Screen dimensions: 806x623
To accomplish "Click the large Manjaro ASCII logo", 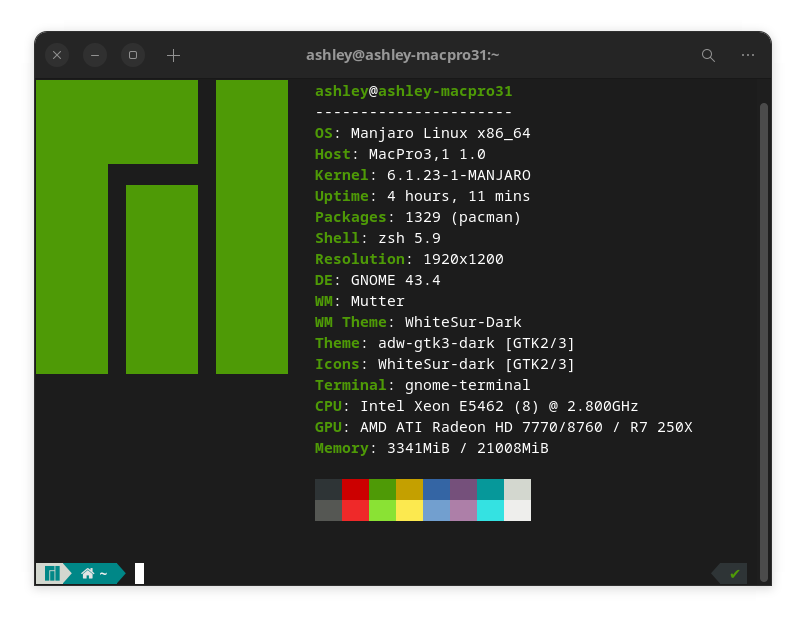I will [162, 227].
